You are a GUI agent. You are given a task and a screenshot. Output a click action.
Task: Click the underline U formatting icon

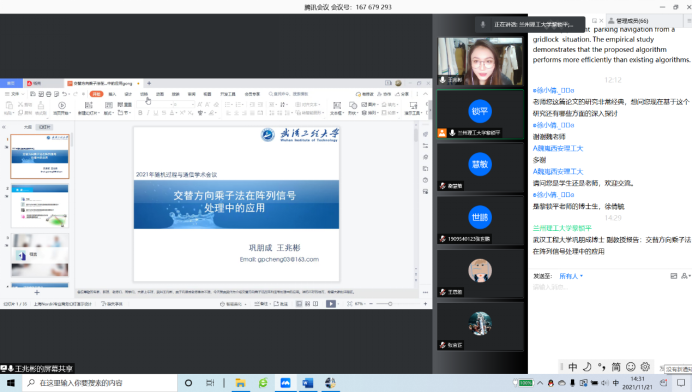pyautogui.click(x=156, y=113)
